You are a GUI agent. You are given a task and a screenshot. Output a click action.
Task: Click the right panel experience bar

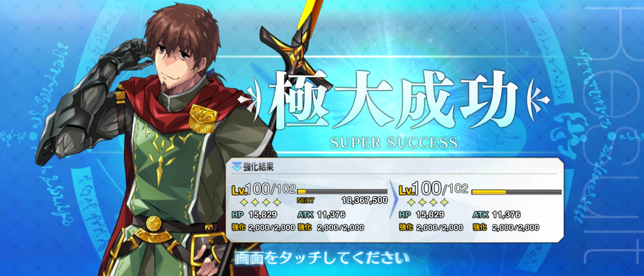tap(516, 192)
